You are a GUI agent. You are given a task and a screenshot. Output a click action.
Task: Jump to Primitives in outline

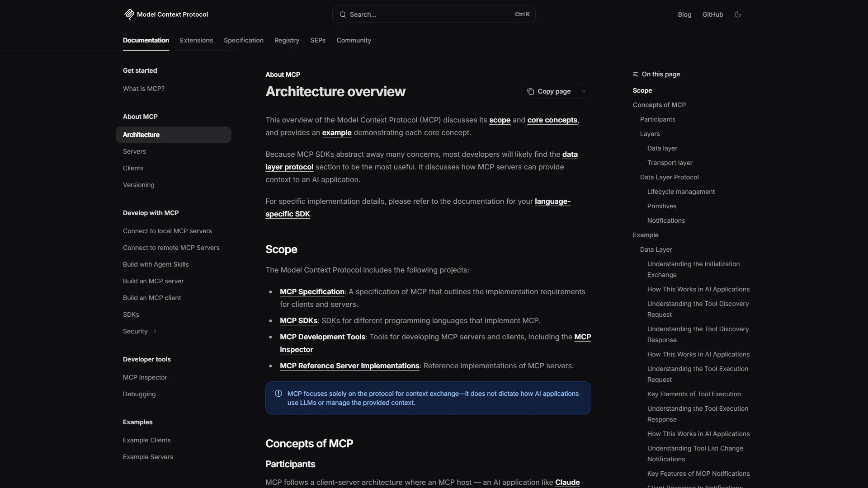(x=662, y=206)
